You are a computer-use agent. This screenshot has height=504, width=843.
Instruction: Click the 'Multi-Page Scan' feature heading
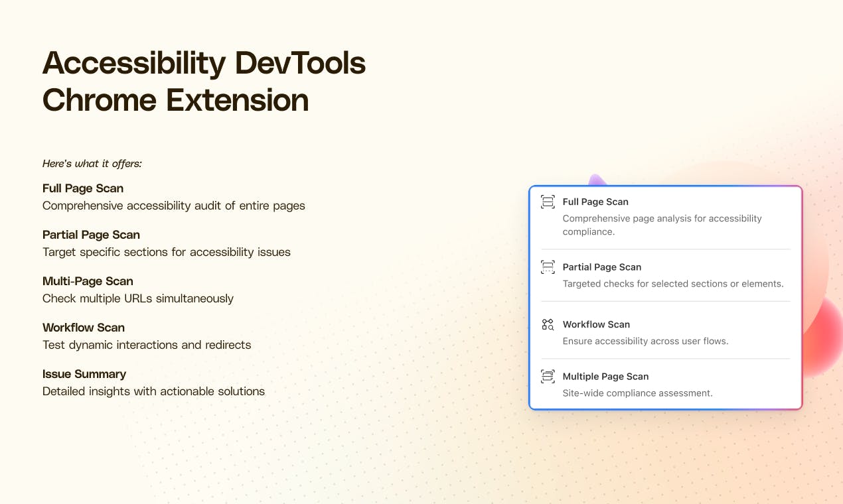pyautogui.click(x=88, y=281)
